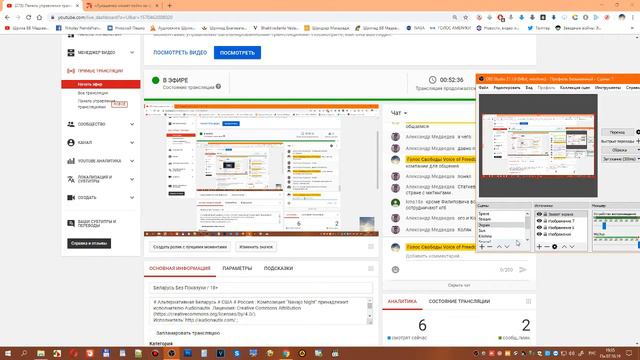Click the Сообщество people icon
Viewport: 640px width, 360px height.
(71, 124)
